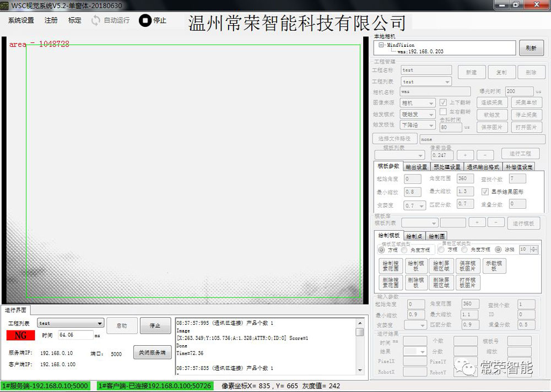Click the 打开模板图片 button

(468, 283)
